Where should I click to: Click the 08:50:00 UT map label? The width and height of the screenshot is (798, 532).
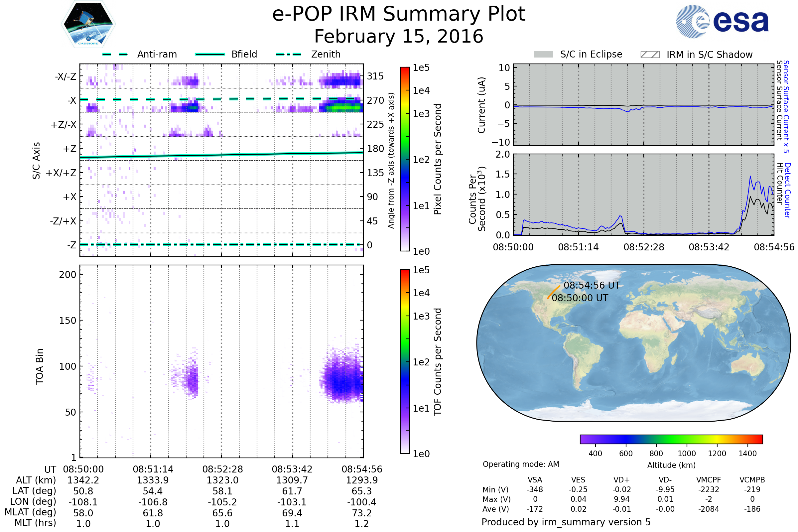coord(580,298)
